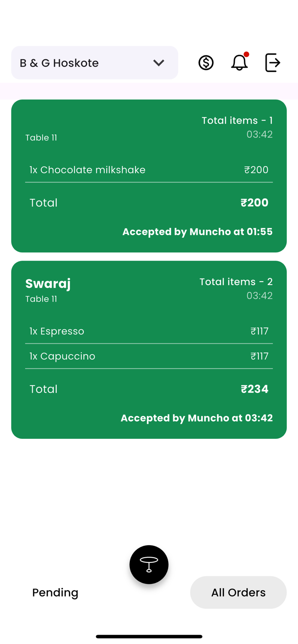
Task: Check new notifications on the bell icon
Action: coord(239,63)
